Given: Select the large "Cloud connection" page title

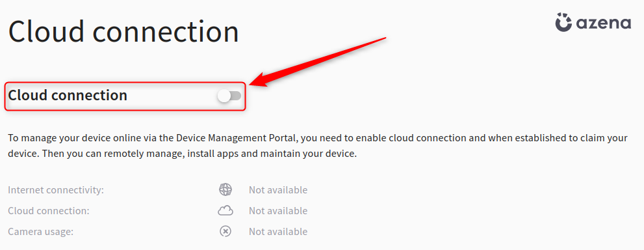Looking at the screenshot, I should [x=123, y=32].
